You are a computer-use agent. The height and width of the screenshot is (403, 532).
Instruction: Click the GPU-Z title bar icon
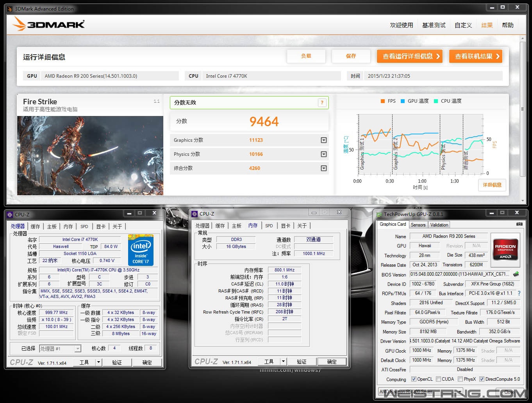click(x=379, y=214)
